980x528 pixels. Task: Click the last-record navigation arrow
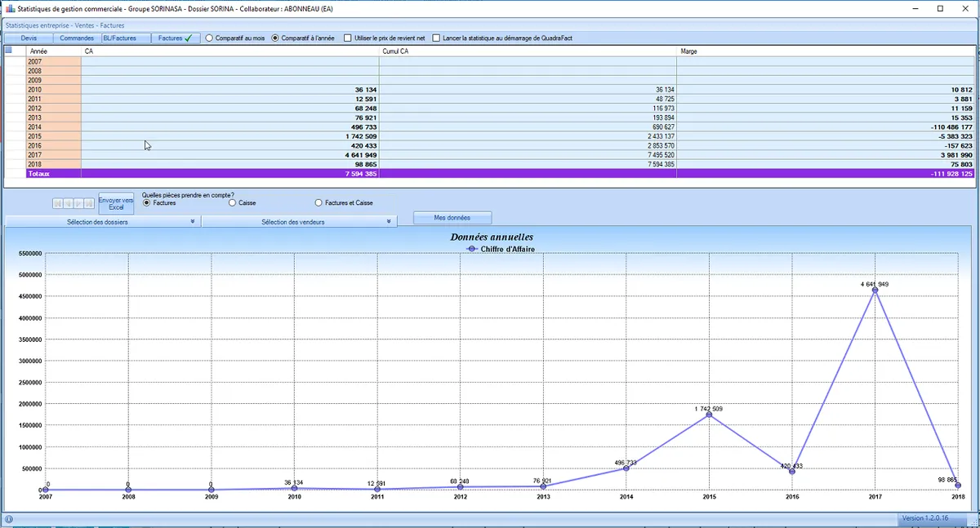point(89,202)
